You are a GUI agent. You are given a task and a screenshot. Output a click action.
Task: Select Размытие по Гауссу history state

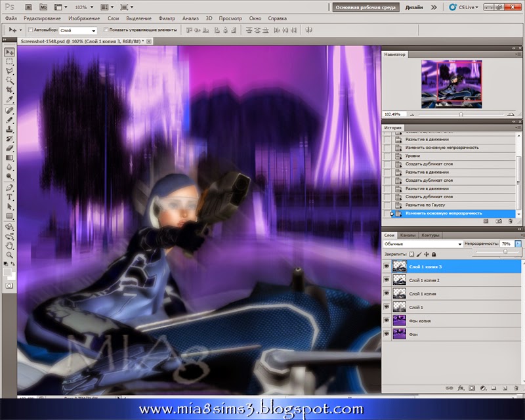pos(450,205)
